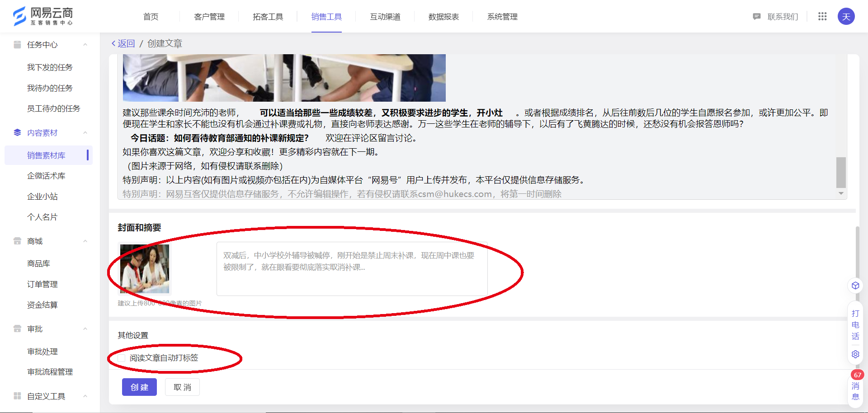Click the 取消 button
Screen dimensions: 868x413
click(182, 387)
